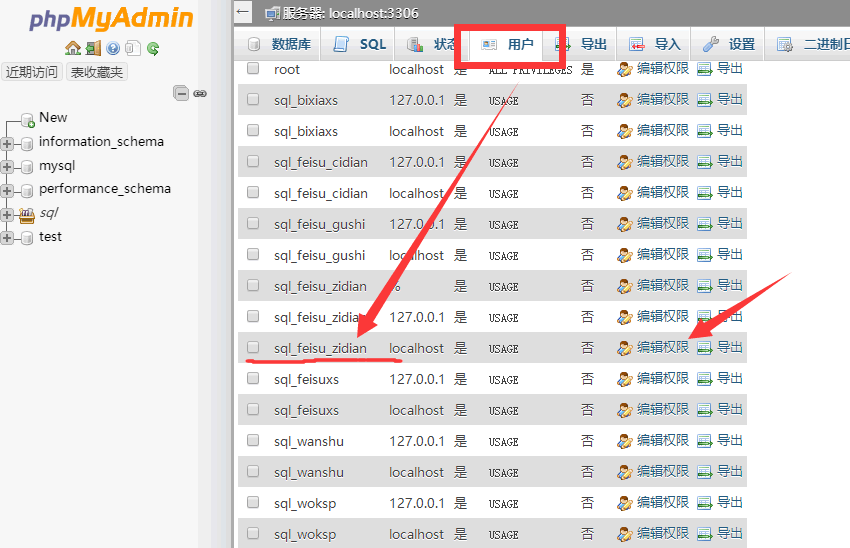Click 近期访问 button
850x548 pixels.
[x=32, y=72]
